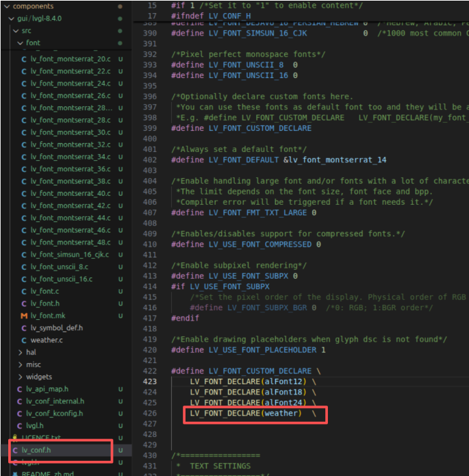This screenshot has width=469, height=476.
Task: Open lv_font_montserrat_36.c file
Action: pos(71,168)
